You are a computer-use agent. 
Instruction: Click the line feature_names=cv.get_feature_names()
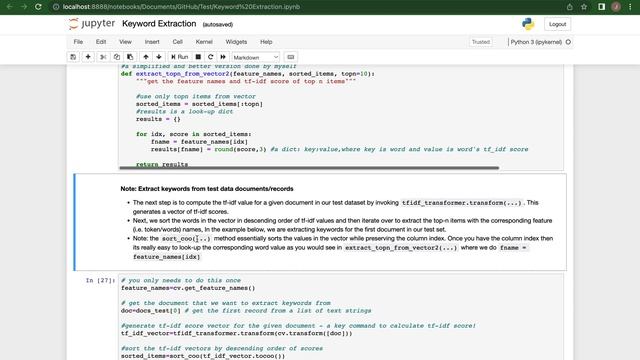point(188,288)
